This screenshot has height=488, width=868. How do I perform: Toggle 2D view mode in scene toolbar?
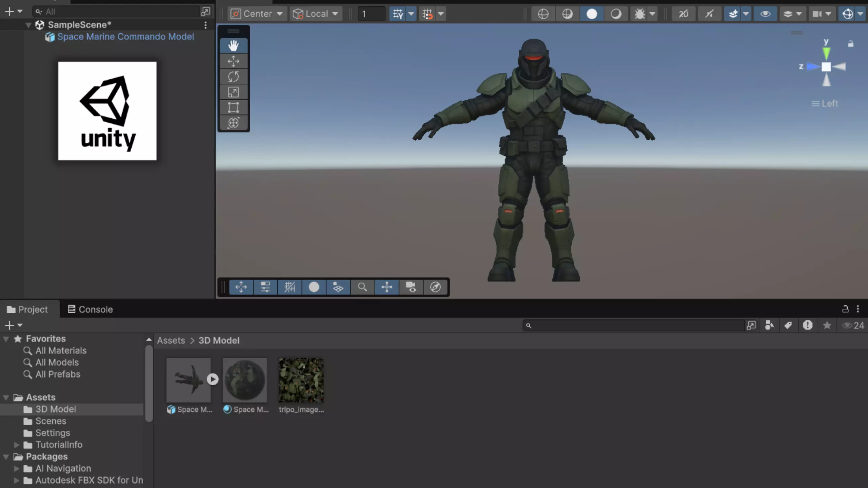click(684, 14)
